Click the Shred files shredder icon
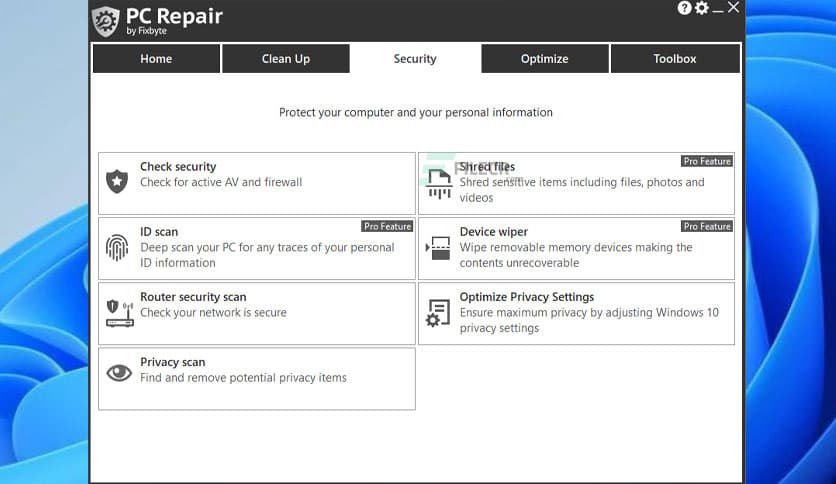836x484 pixels. click(x=439, y=184)
